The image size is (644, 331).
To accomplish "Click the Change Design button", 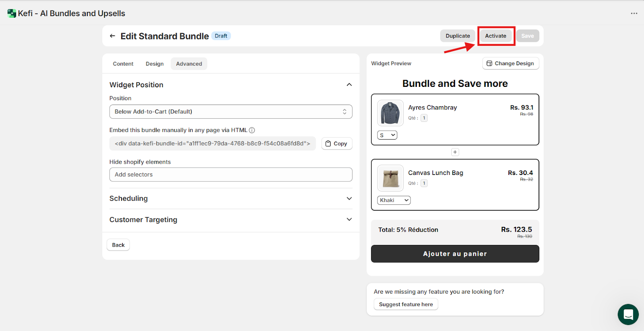I will 510,64.
